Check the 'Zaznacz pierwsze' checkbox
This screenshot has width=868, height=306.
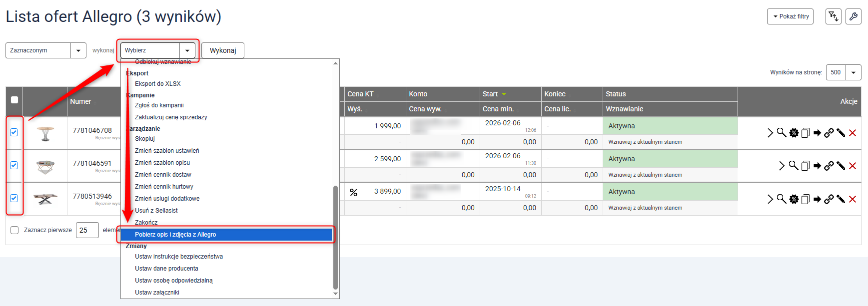tap(14, 230)
